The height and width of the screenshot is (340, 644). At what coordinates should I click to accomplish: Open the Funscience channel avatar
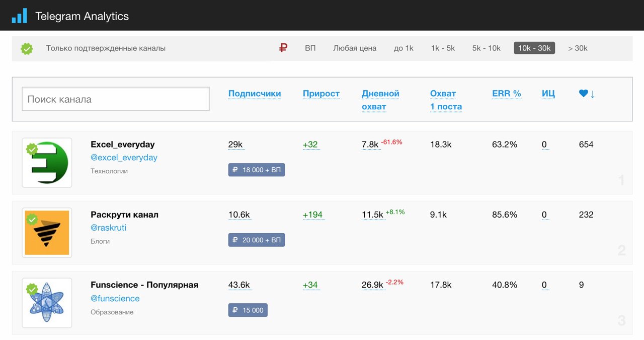click(47, 303)
